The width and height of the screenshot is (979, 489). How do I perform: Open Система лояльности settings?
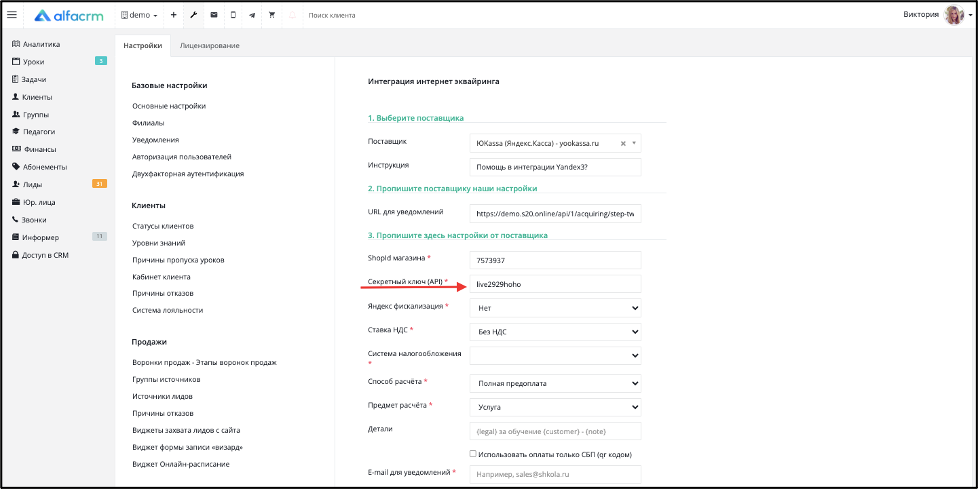(x=167, y=310)
